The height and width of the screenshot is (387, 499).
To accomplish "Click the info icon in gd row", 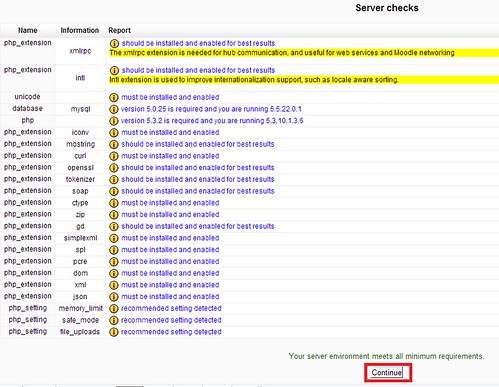I will 114,226.
